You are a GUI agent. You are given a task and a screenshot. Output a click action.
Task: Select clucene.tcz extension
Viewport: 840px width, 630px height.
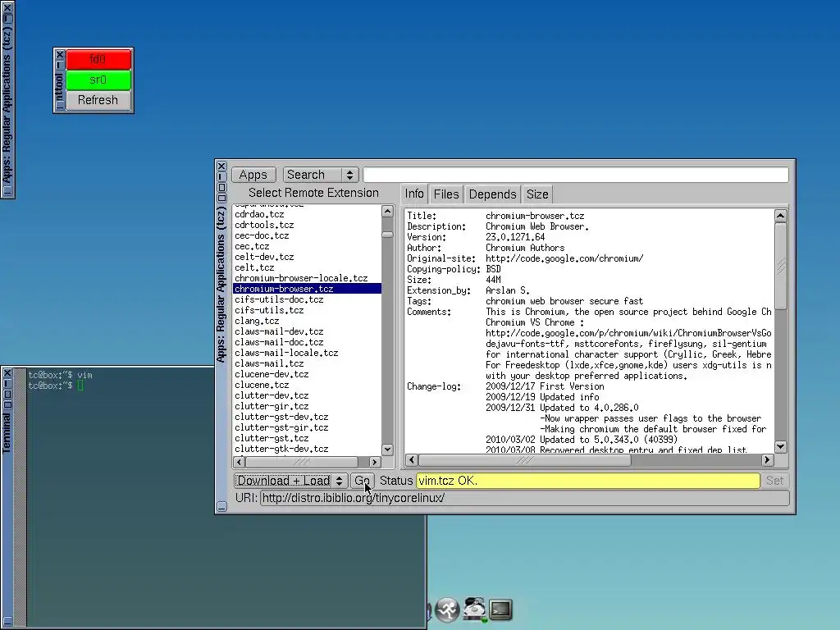(x=307, y=385)
